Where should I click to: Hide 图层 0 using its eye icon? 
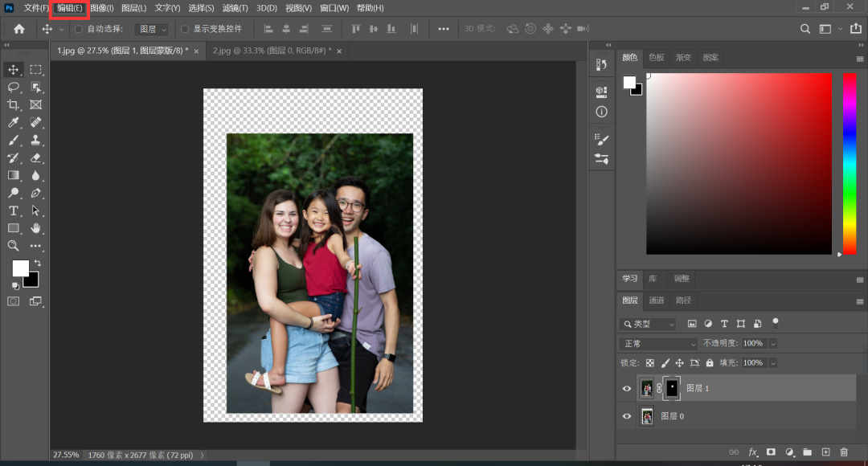627,416
